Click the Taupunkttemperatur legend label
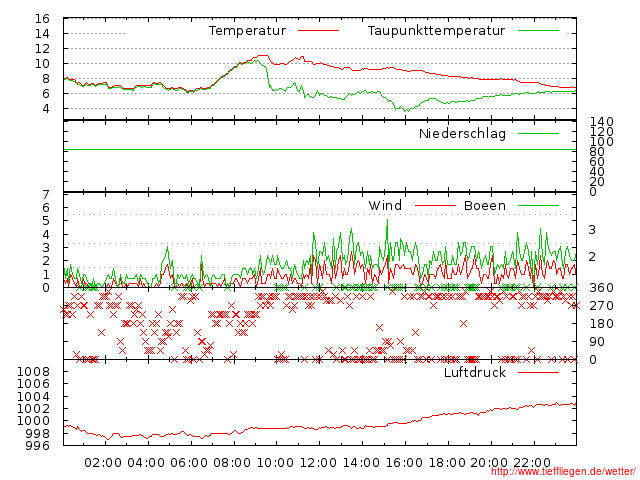640x480 pixels. (436, 31)
